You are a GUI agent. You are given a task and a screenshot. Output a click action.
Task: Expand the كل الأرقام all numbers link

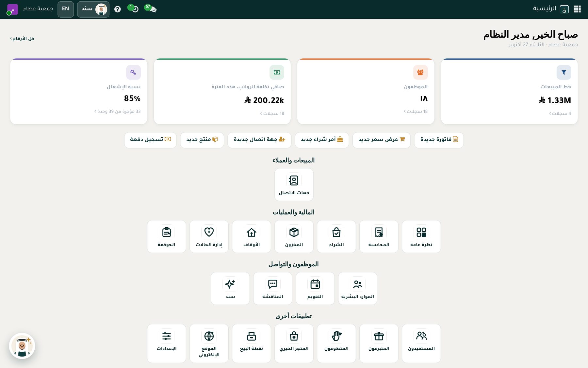(22, 39)
